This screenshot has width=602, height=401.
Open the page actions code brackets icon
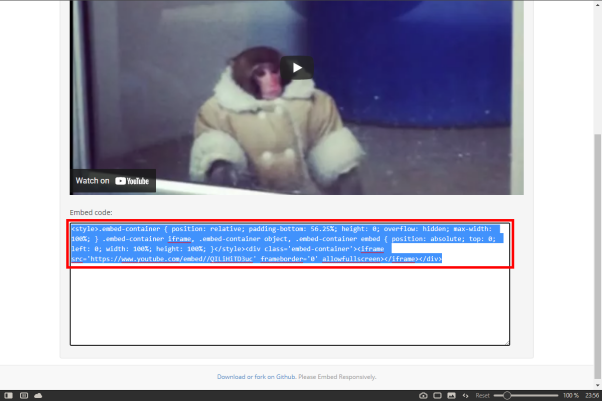(x=465, y=396)
